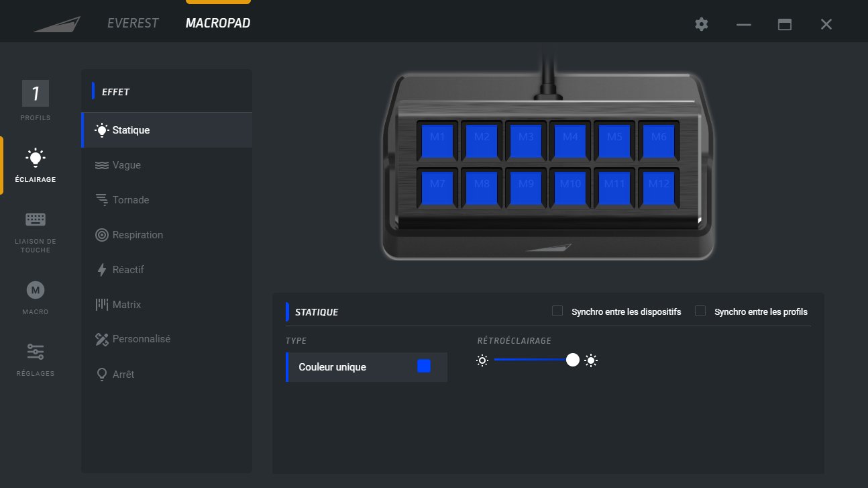Open the Macro section in the sidebar

pyautogui.click(x=34, y=297)
